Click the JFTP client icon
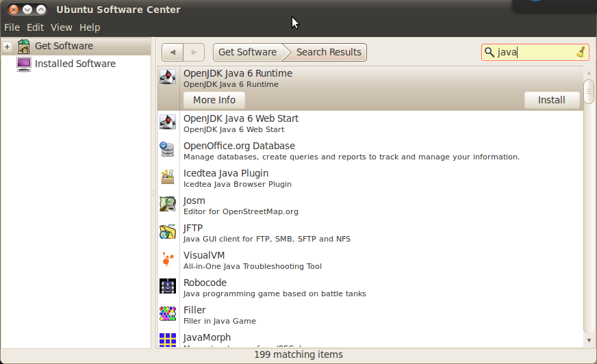 (168, 232)
